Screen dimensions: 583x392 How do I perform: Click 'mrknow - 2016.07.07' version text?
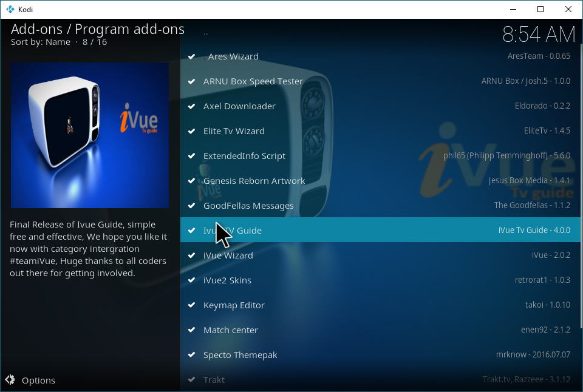pos(533,355)
